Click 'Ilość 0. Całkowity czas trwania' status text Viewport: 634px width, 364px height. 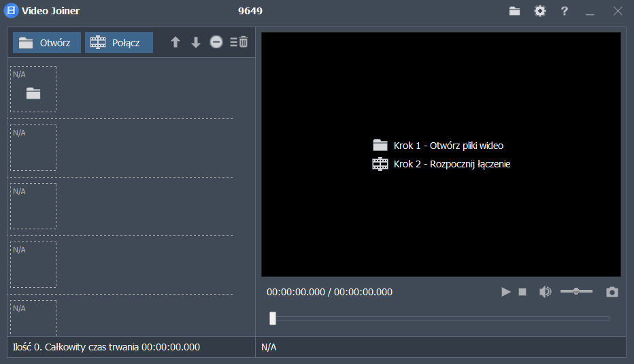point(106,347)
